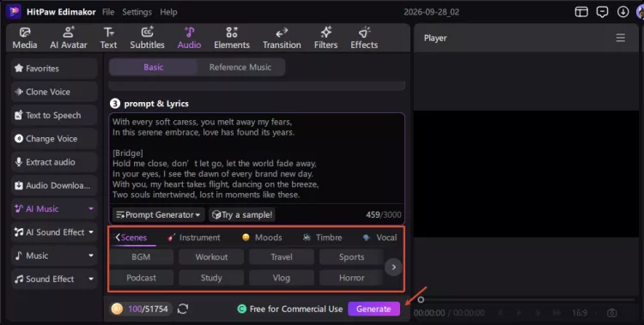The image size is (644, 325).
Task: Open the Help menu
Action: [168, 12]
